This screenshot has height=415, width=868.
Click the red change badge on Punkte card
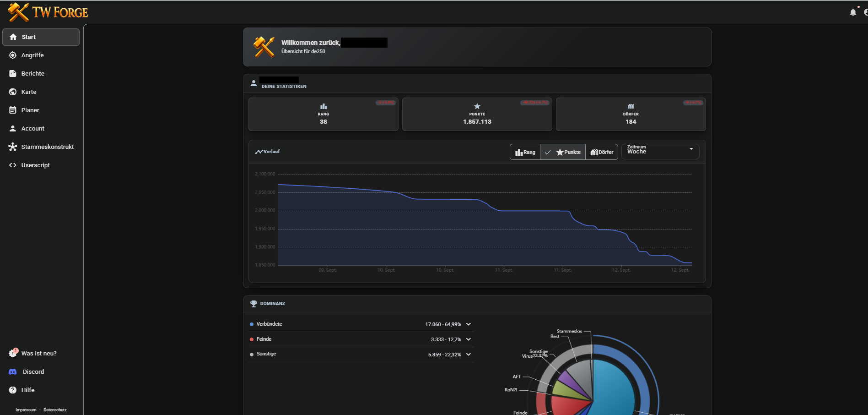tap(535, 103)
